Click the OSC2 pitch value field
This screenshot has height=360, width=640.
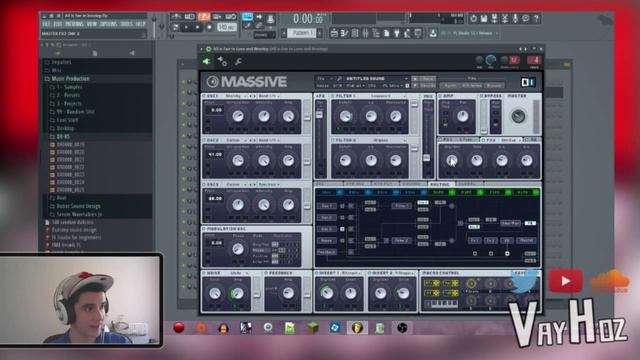pyautogui.click(x=215, y=154)
